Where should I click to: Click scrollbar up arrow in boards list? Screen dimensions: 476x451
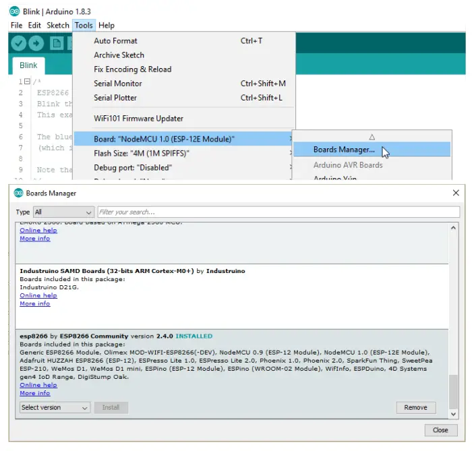[x=453, y=228]
